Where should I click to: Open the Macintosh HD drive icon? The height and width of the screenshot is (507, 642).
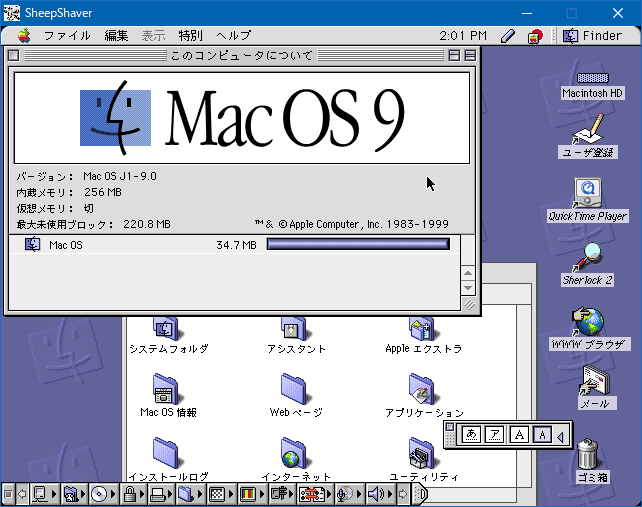click(x=592, y=85)
